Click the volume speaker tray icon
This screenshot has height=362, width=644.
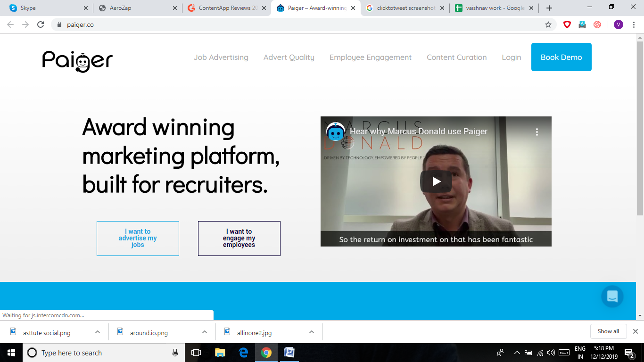click(551, 353)
